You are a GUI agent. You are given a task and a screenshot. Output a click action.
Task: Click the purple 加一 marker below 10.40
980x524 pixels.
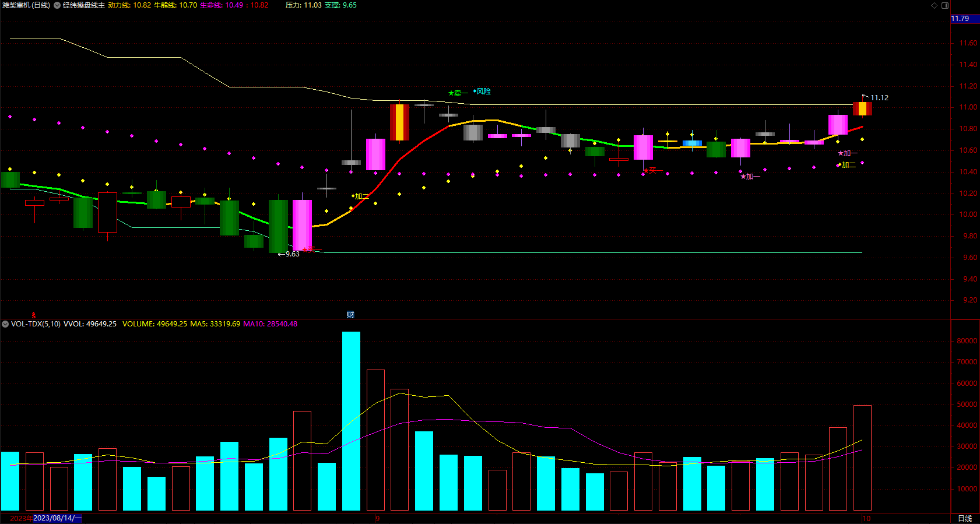[750, 177]
